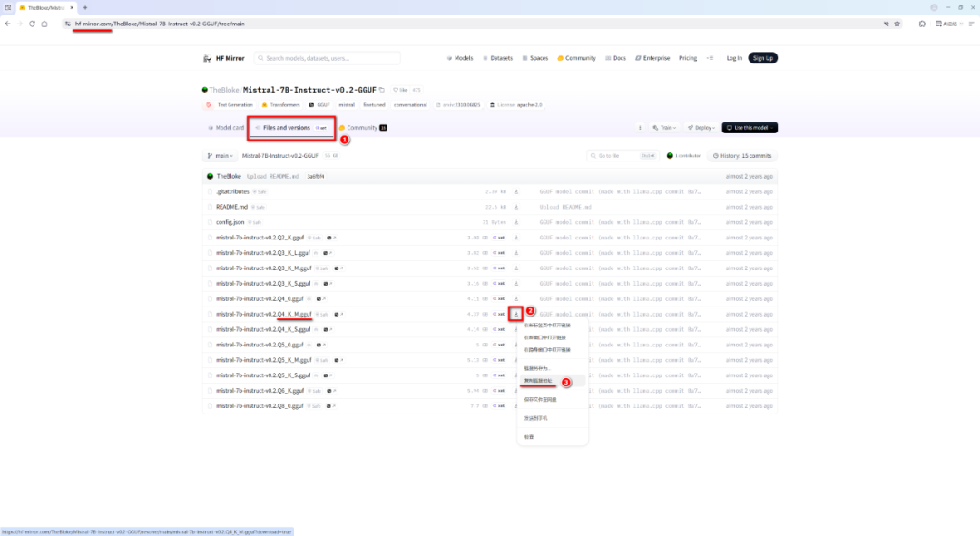Image resolution: width=980 pixels, height=536 pixels.
Task: Choose open link in incognito window entry
Action: pyautogui.click(x=547, y=350)
